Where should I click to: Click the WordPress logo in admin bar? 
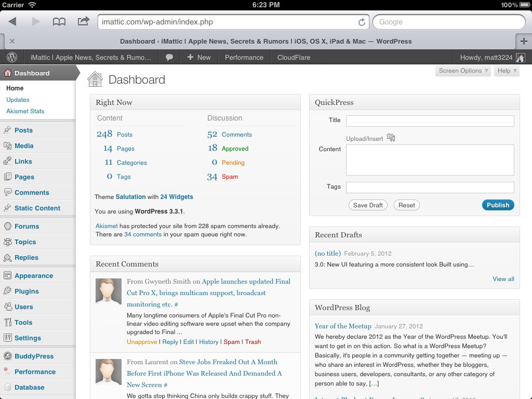[x=12, y=57]
